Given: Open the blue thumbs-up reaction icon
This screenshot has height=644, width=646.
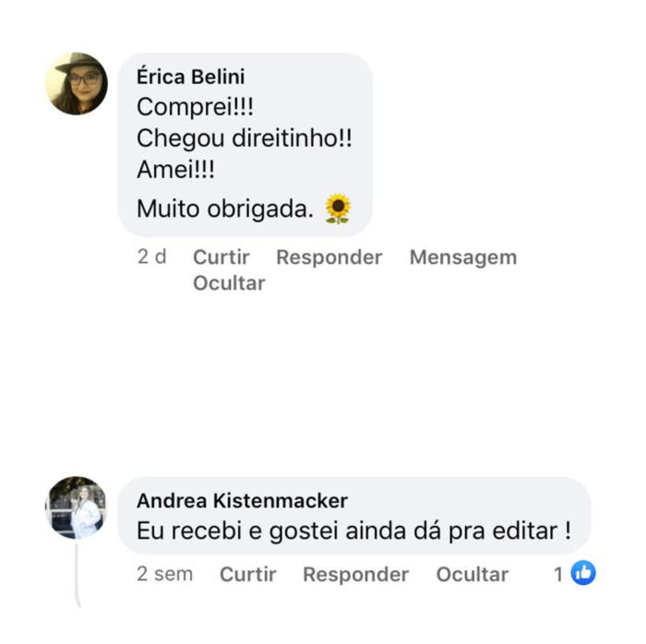Looking at the screenshot, I should [583, 573].
